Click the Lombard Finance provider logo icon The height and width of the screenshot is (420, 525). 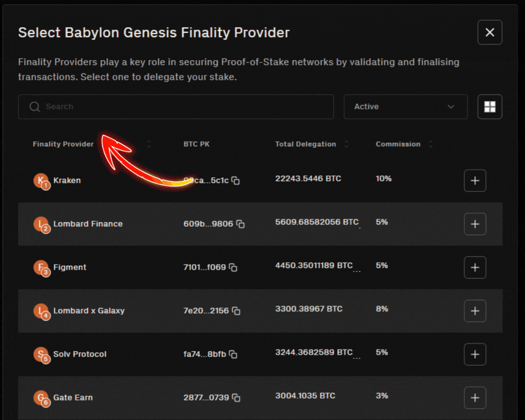click(x=41, y=224)
